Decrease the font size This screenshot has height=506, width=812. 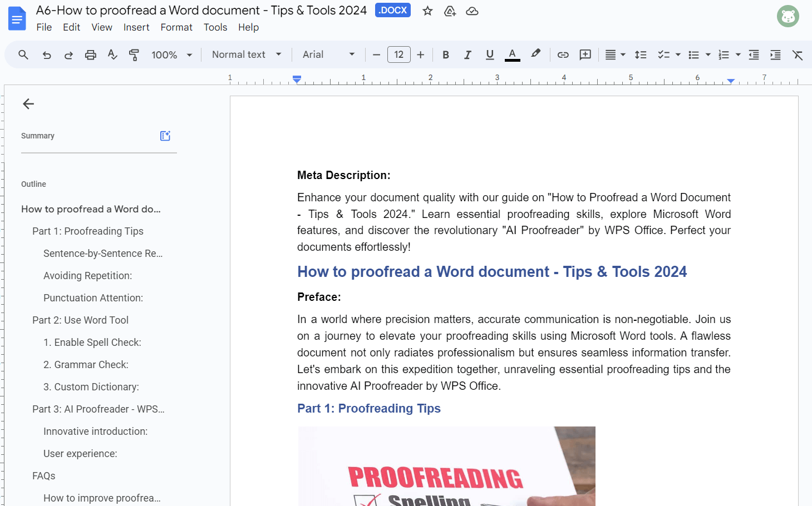click(x=376, y=54)
